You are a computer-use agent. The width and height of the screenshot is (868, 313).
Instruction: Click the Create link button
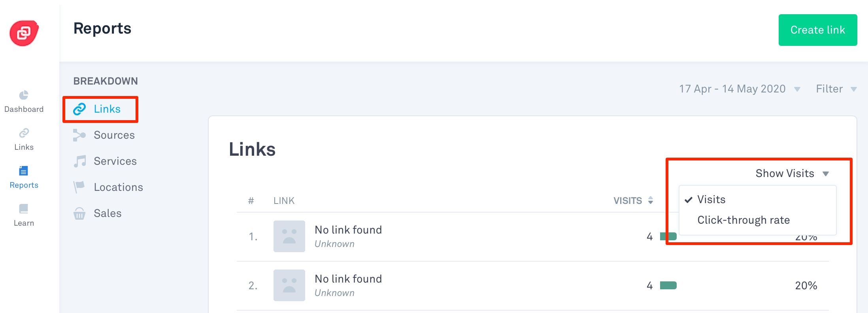click(818, 30)
